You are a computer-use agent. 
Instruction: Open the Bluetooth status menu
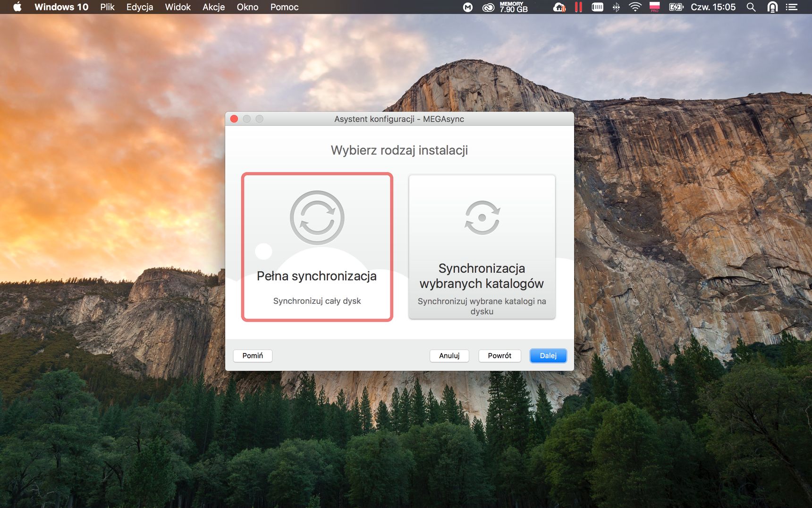617,7
